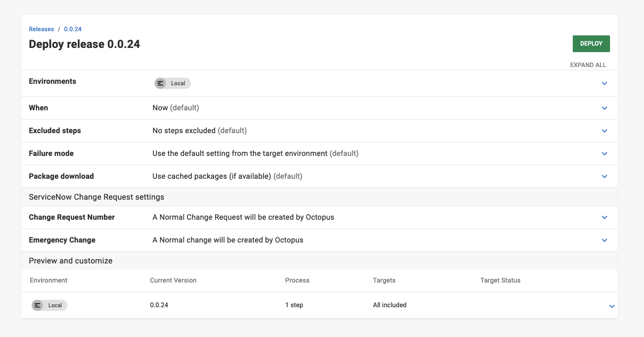Click the Preview and customize section header
Image resolution: width=644 pixels, height=337 pixels.
[70, 261]
